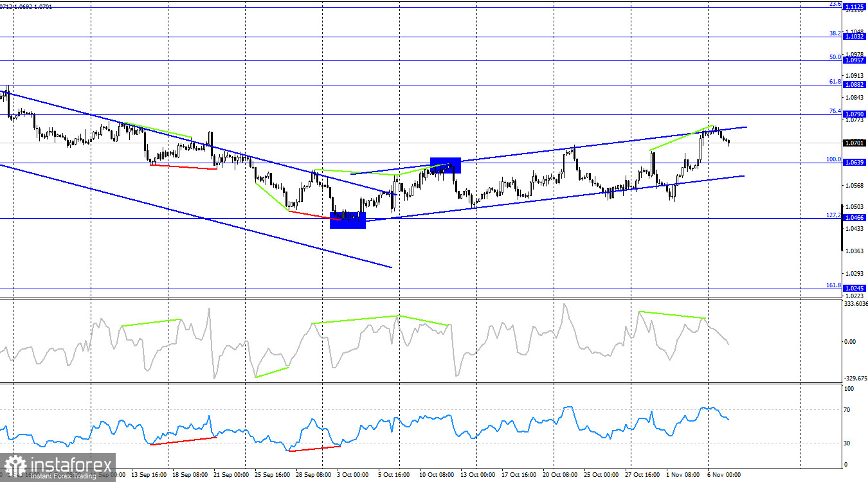868x482 pixels.
Task: Click the 1 Nov 08:00 date label
Action: [x=683, y=475]
